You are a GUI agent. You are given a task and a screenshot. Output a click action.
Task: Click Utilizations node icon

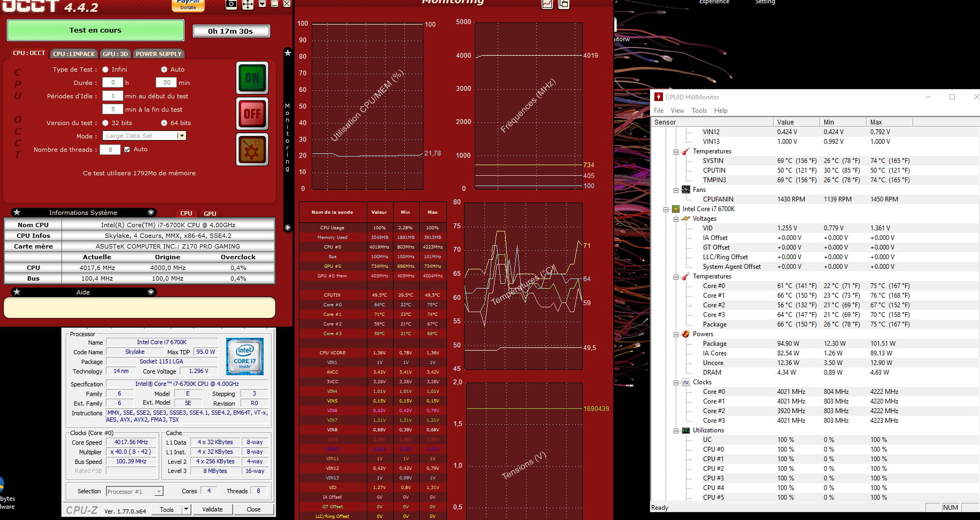pyautogui.click(x=685, y=430)
